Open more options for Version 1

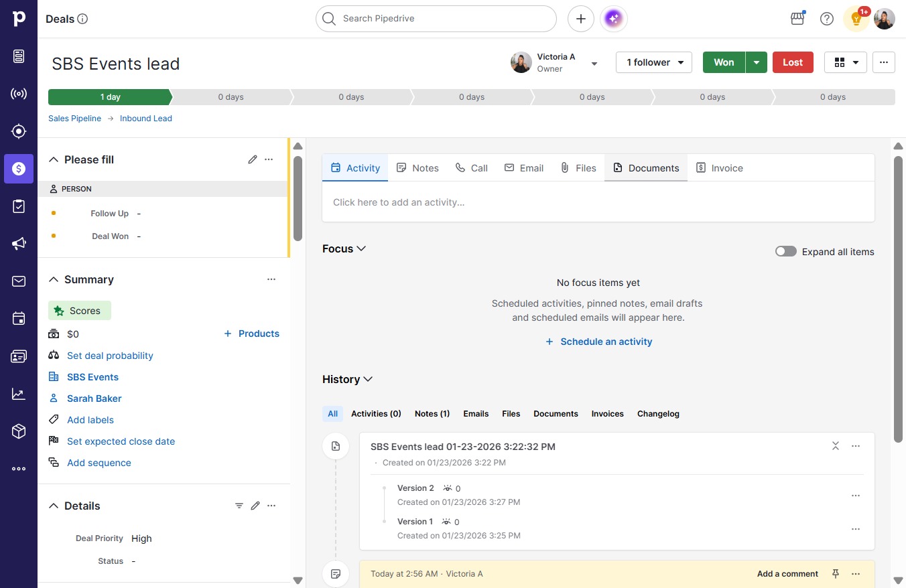(856, 529)
